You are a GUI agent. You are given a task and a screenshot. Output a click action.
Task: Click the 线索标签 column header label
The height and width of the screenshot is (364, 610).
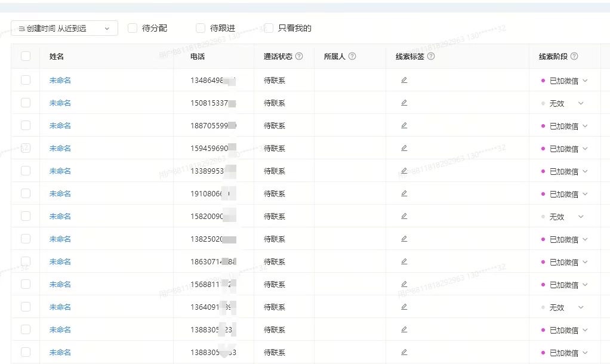click(x=409, y=56)
